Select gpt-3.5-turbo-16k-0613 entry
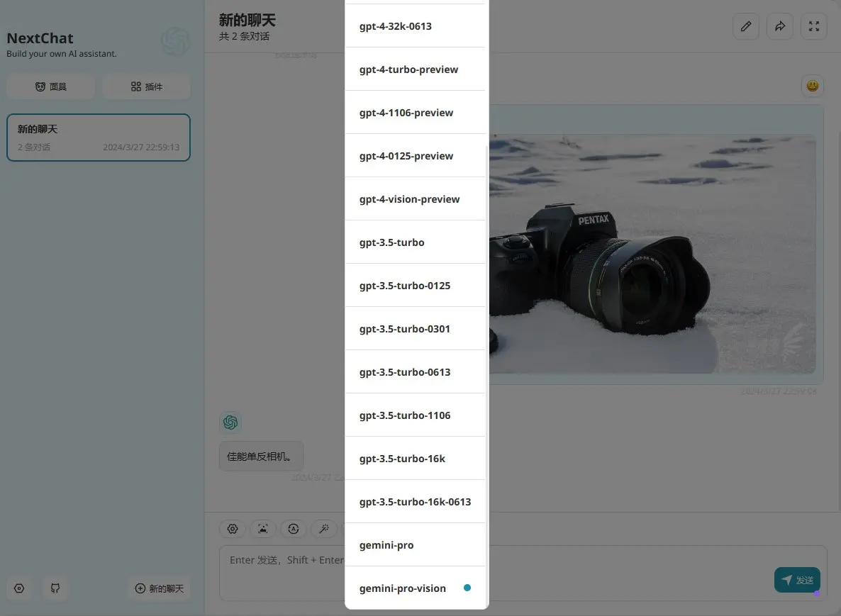Image resolution: width=841 pixels, height=616 pixels. 415,502
